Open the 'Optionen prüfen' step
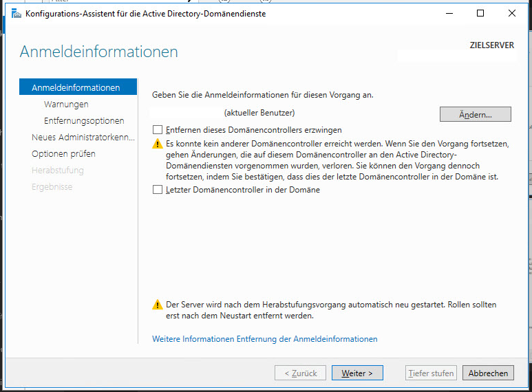532x392 pixels. [63, 154]
